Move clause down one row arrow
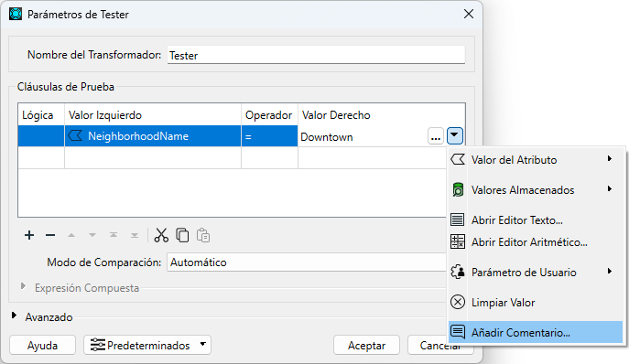The width and height of the screenshot is (629, 364). [92, 235]
